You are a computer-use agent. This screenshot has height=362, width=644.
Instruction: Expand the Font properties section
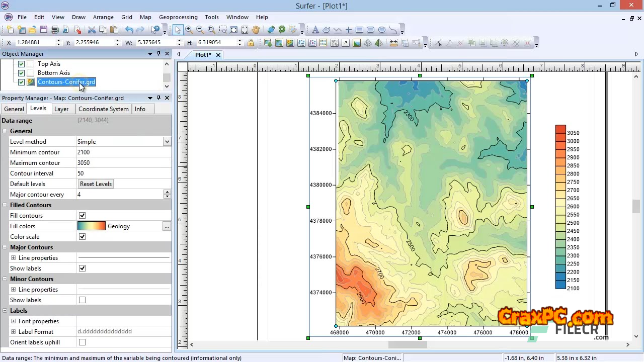coord(14,321)
